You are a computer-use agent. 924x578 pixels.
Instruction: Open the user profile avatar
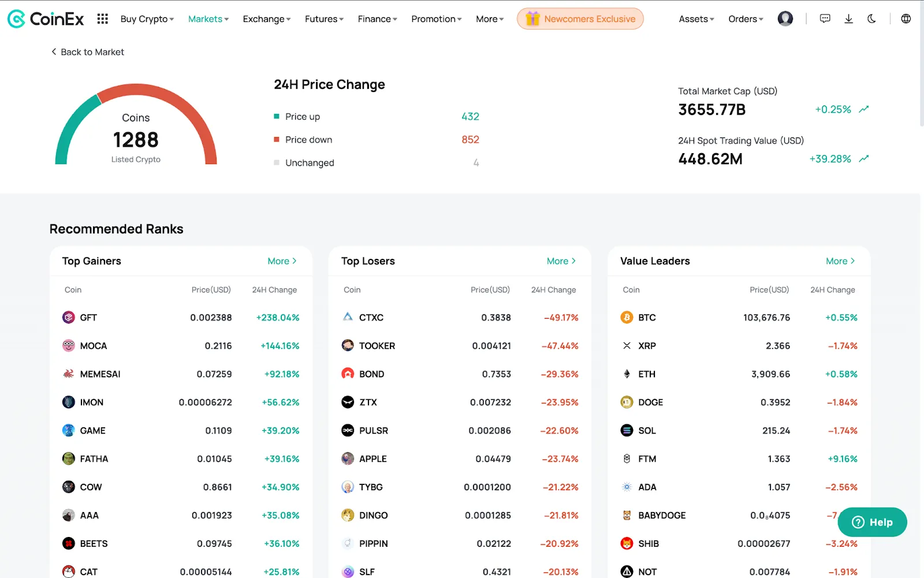point(785,19)
